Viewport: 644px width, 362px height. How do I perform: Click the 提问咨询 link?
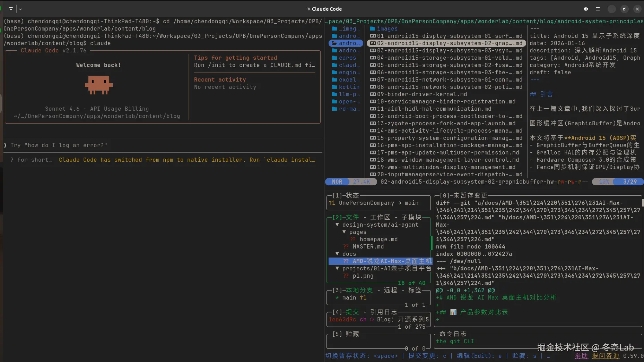coord(605,356)
